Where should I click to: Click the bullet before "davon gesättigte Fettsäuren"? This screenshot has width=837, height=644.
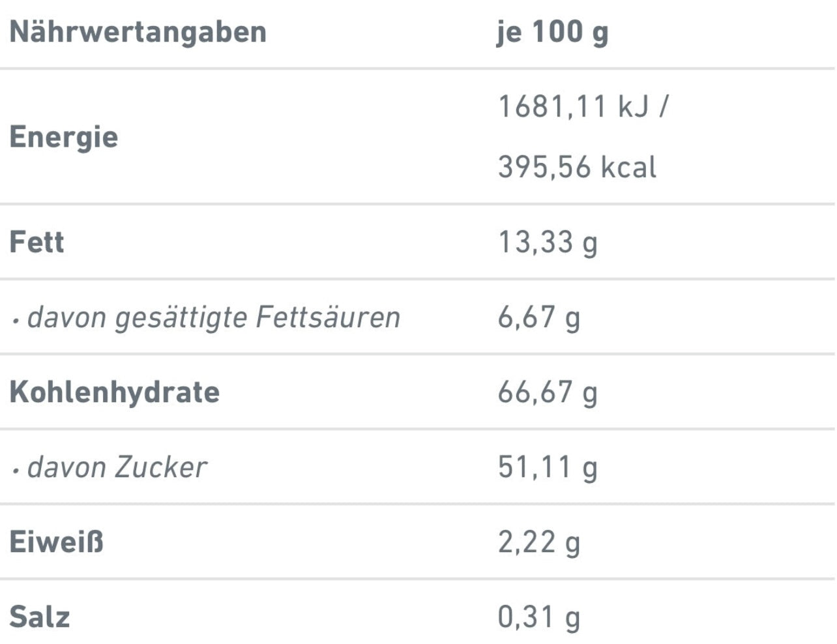(16, 320)
